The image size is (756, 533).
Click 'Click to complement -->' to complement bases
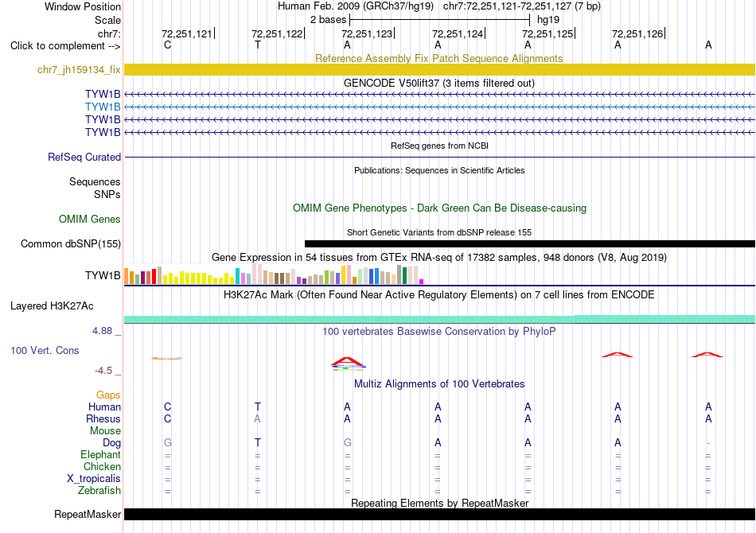(65, 46)
